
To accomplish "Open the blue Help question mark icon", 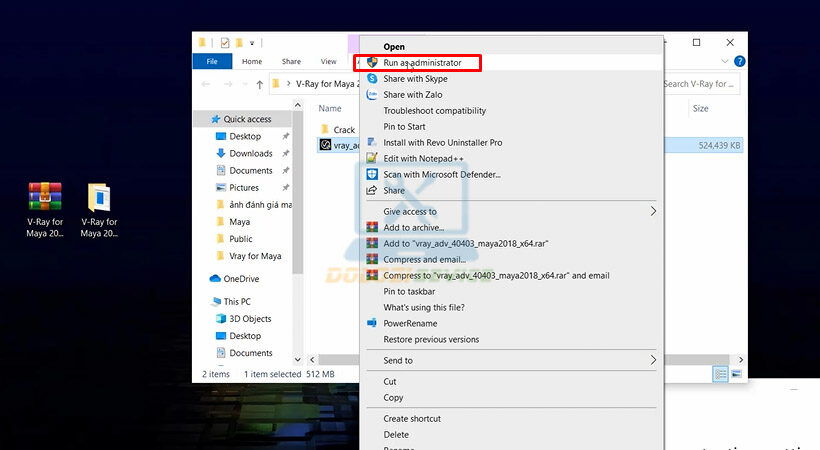I will pos(740,61).
